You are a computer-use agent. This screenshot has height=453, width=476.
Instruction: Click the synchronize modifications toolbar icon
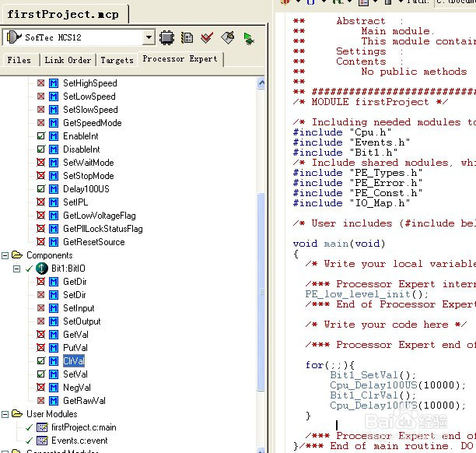187,37
